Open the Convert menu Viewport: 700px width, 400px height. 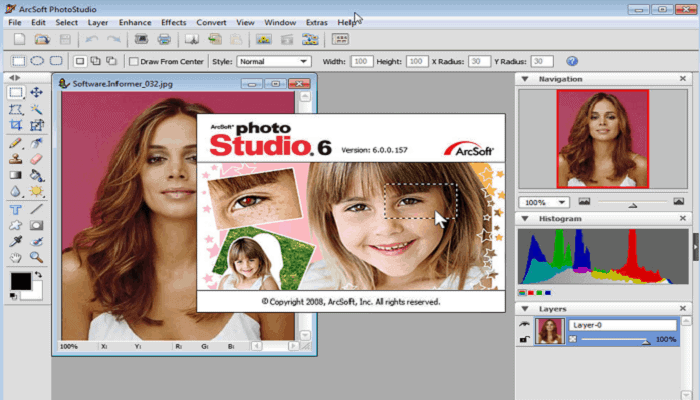pyautogui.click(x=211, y=22)
